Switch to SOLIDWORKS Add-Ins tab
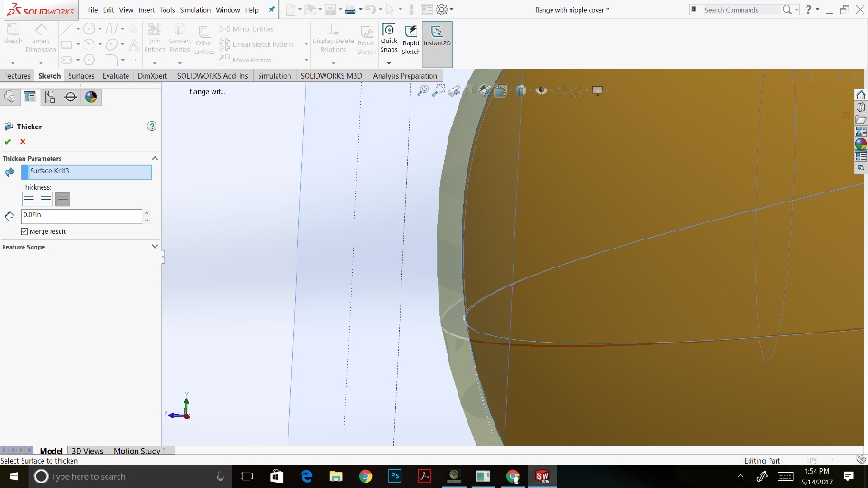The width and height of the screenshot is (868, 488). (x=212, y=76)
